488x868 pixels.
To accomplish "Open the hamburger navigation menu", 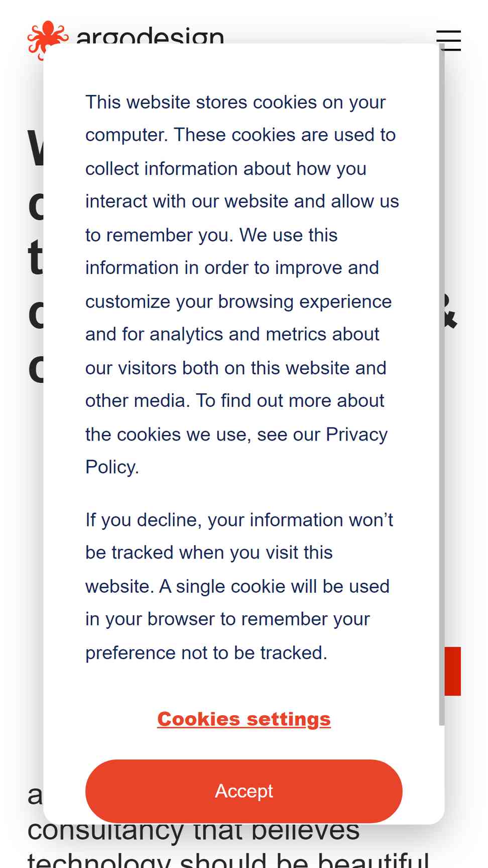I will pos(448,40).
